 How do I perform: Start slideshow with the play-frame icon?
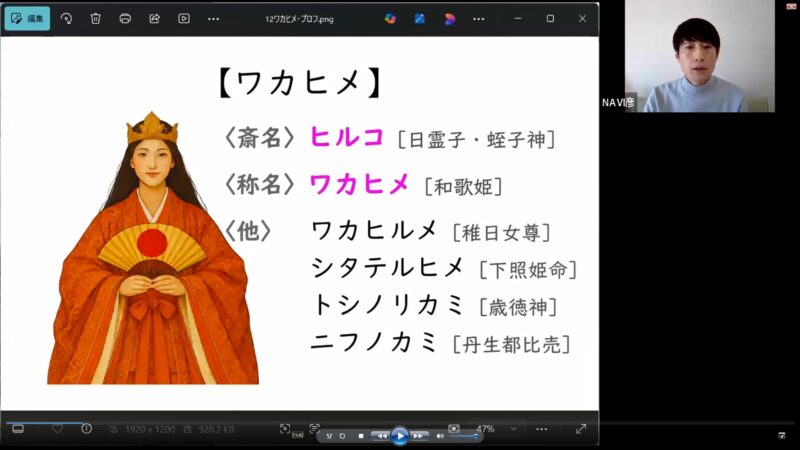(x=184, y=19)
